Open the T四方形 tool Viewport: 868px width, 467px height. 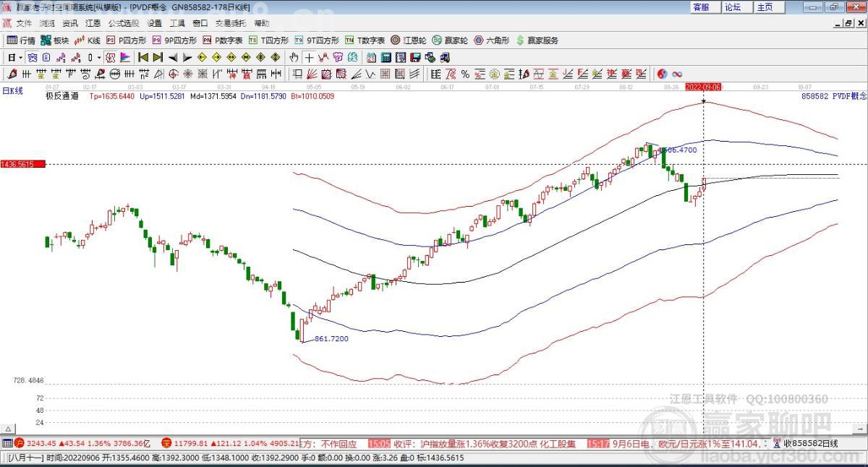click(268, 40)
